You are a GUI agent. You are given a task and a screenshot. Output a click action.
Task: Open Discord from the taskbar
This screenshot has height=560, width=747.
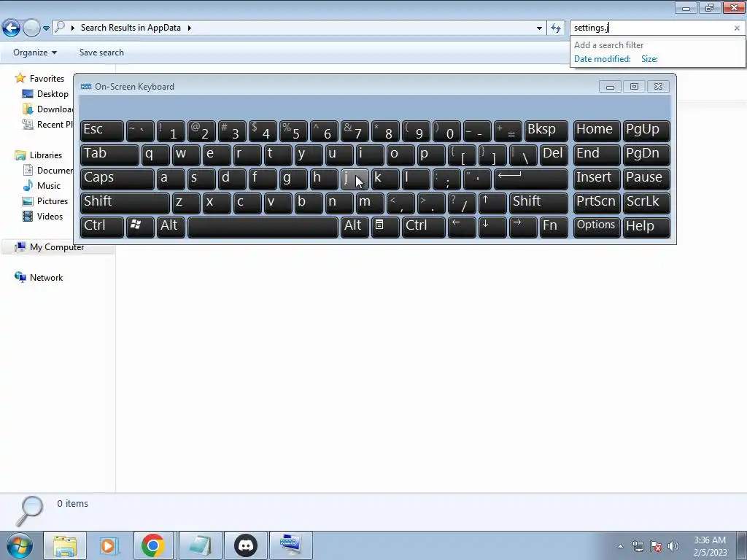point(246,545)
